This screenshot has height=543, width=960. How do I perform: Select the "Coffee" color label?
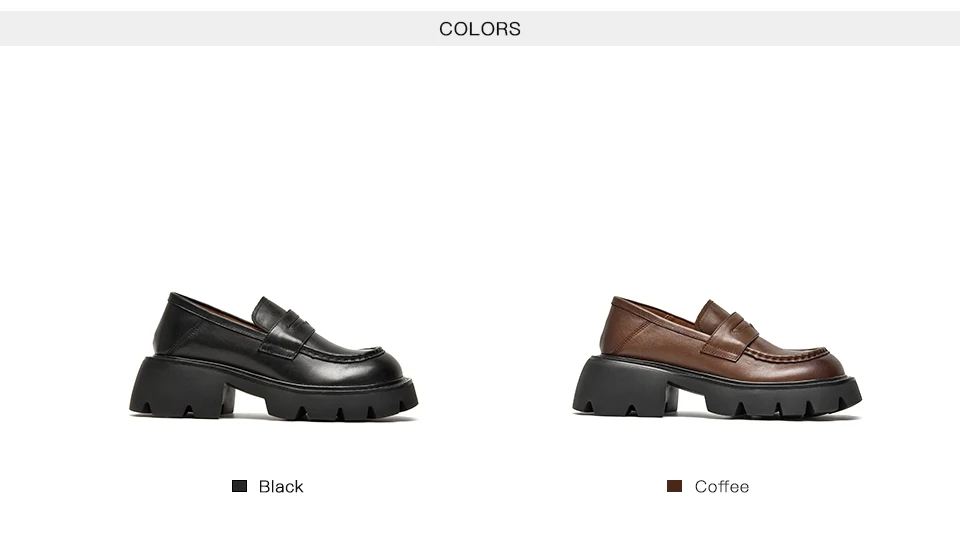point(722,487)
